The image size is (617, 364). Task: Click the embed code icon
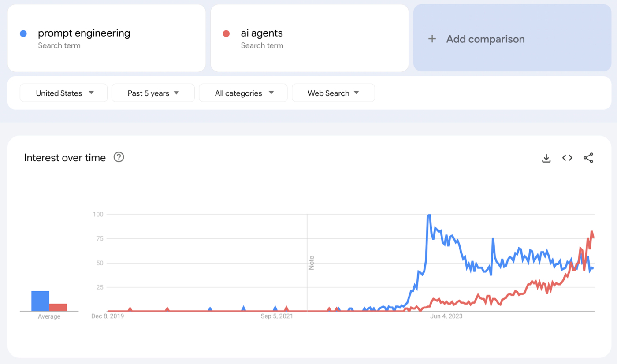pos(567,158)
